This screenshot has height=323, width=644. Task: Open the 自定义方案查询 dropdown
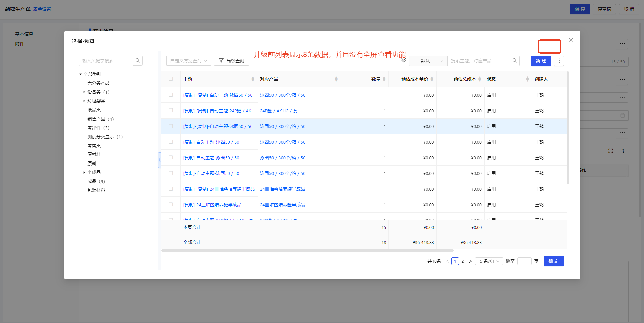(x=189, y=61)
